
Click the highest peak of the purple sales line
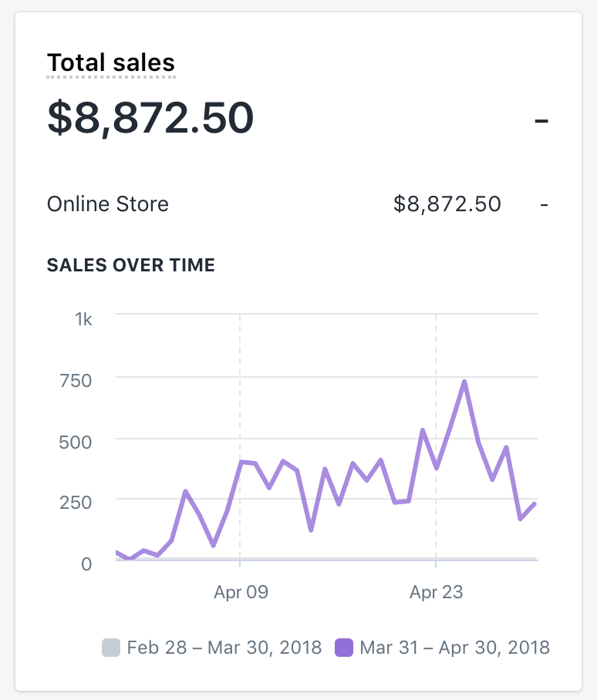(x=464, y=382)
